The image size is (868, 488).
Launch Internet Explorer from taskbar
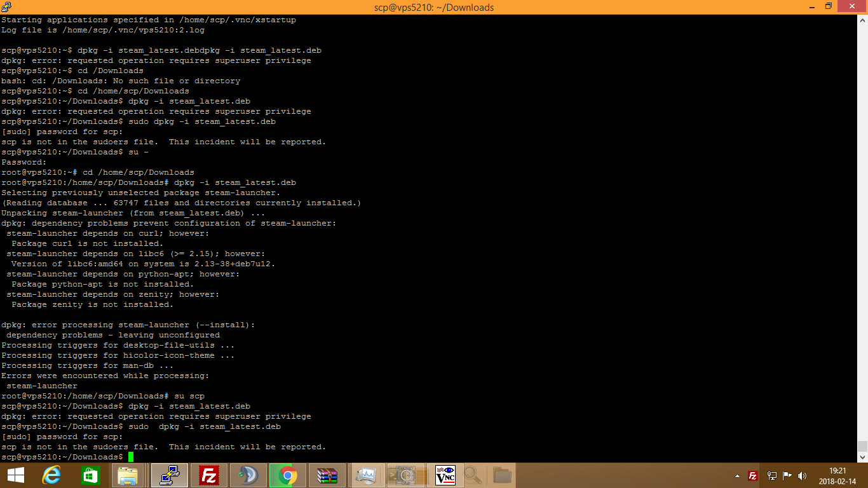tap(51, 475)
